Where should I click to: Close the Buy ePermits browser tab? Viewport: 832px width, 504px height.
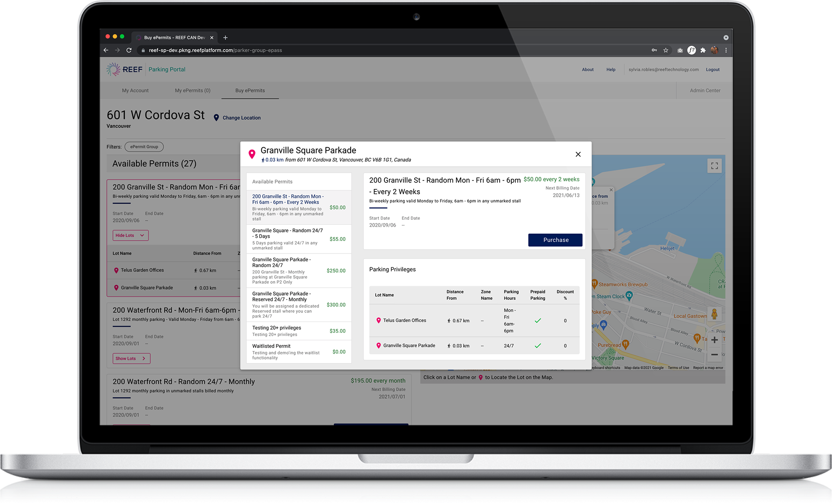click(212, 38)
